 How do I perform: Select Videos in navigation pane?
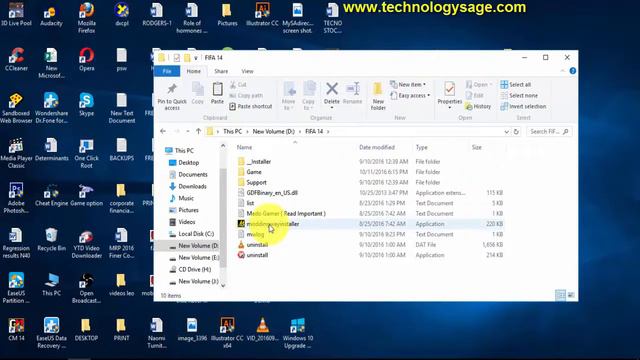click(x=187, y=222)
